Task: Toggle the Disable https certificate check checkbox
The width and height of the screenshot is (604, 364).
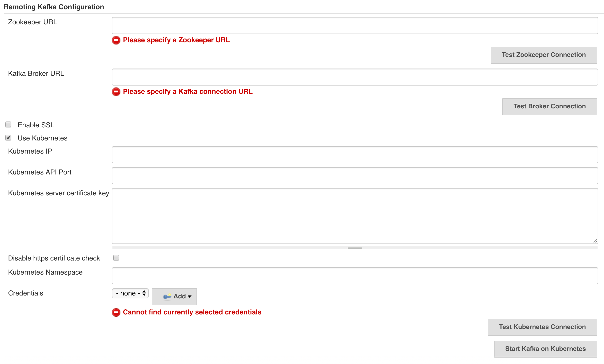Action: pyautogui.click(x=116, y=258)
